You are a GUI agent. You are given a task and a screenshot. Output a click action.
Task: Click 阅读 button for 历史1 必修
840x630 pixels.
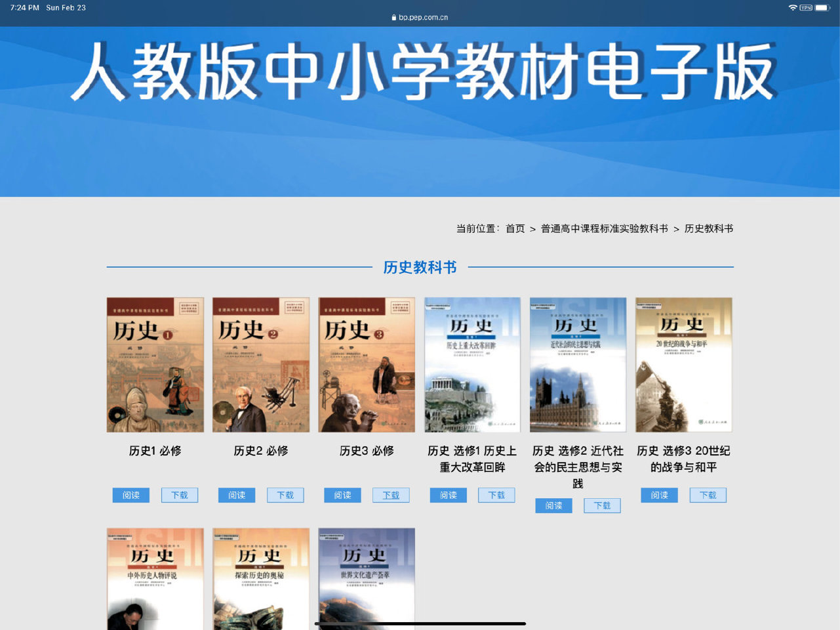tap(131, 495)
